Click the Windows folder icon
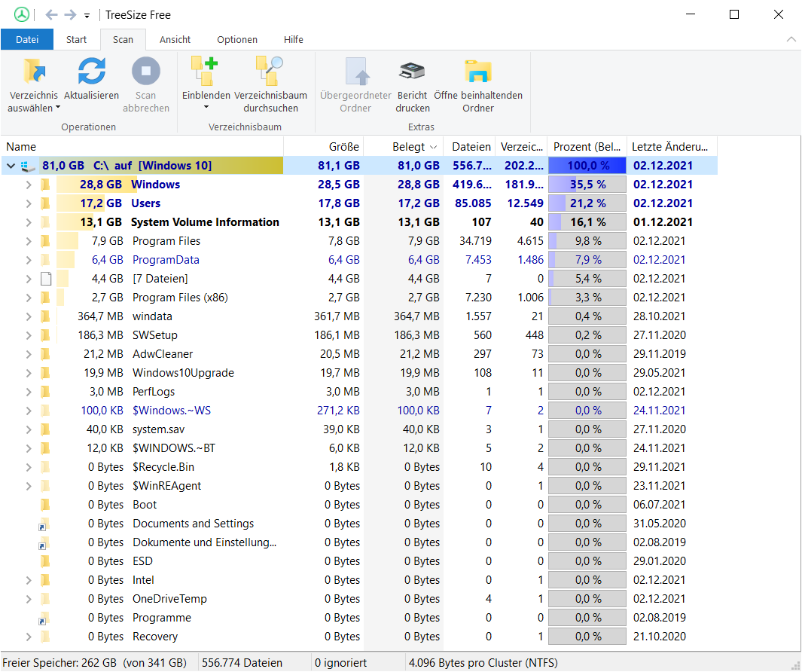The image size is (802, 672). pos(45,185)
